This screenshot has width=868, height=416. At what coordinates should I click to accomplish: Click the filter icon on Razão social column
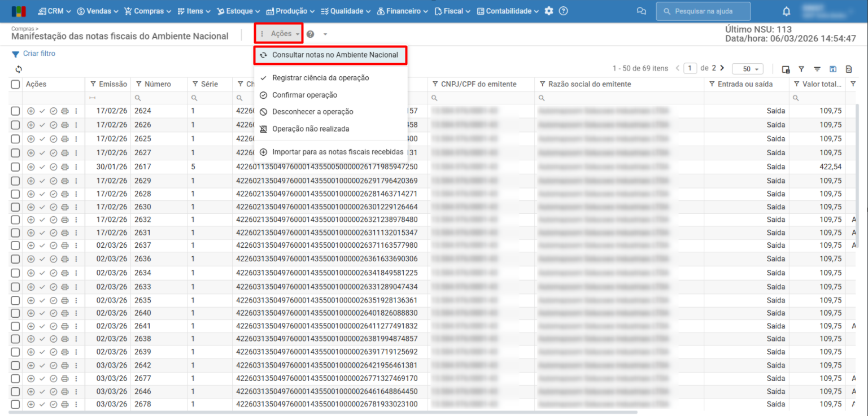pyautogui.click(x=542, y=84)
